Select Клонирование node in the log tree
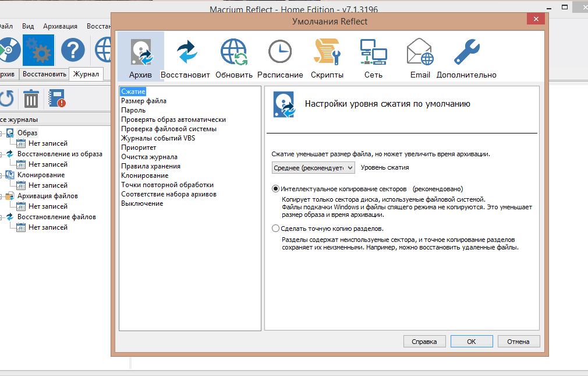Viewport: 588px width, 376px height. [x=41, y=175]
